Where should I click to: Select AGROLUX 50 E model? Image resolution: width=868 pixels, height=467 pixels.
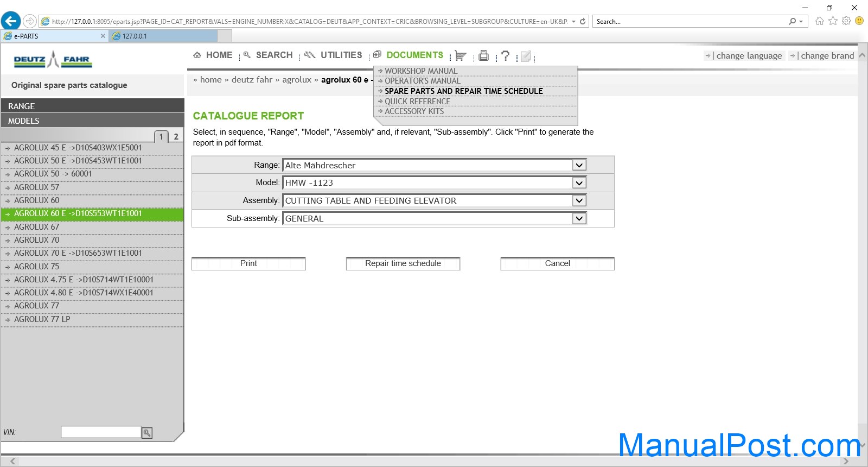coord(92,161)
